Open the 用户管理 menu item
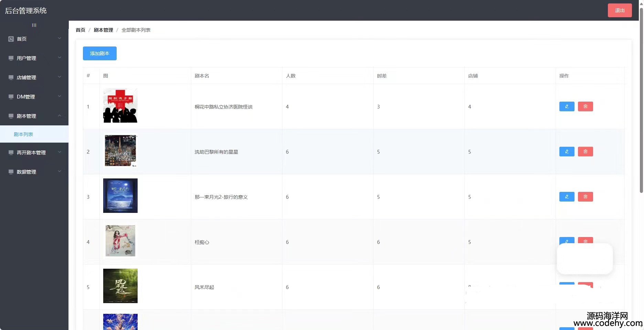 (34, 58)
